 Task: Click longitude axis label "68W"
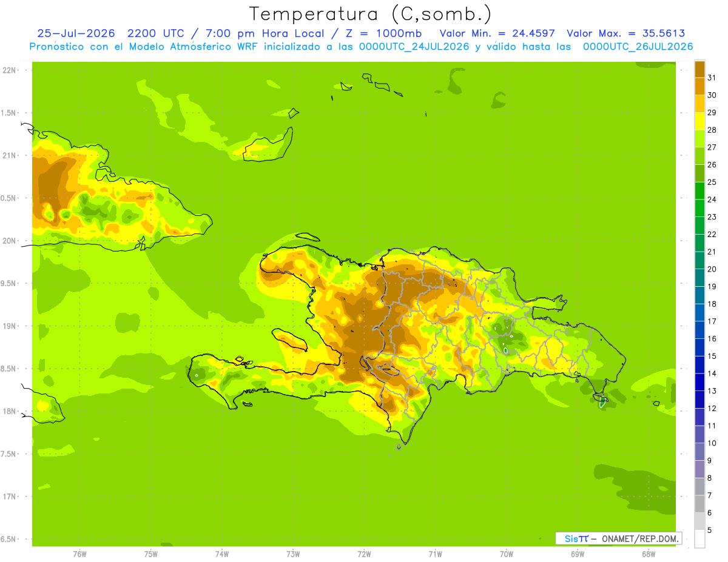[649, 554]
